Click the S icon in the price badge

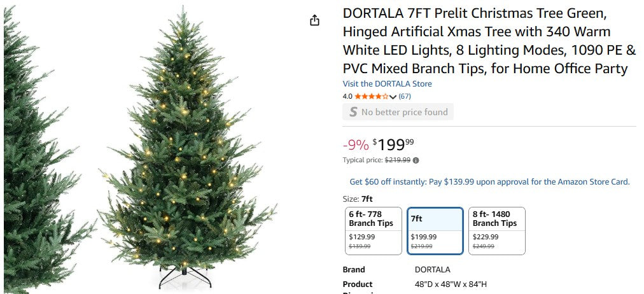tap(352, 112)
